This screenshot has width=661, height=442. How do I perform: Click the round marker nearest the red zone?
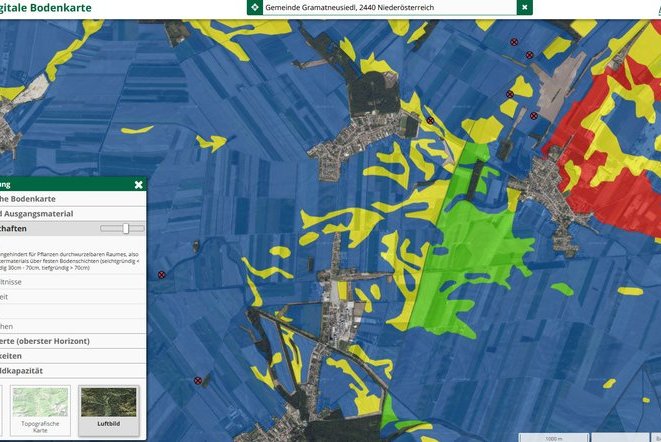point(534,116)
